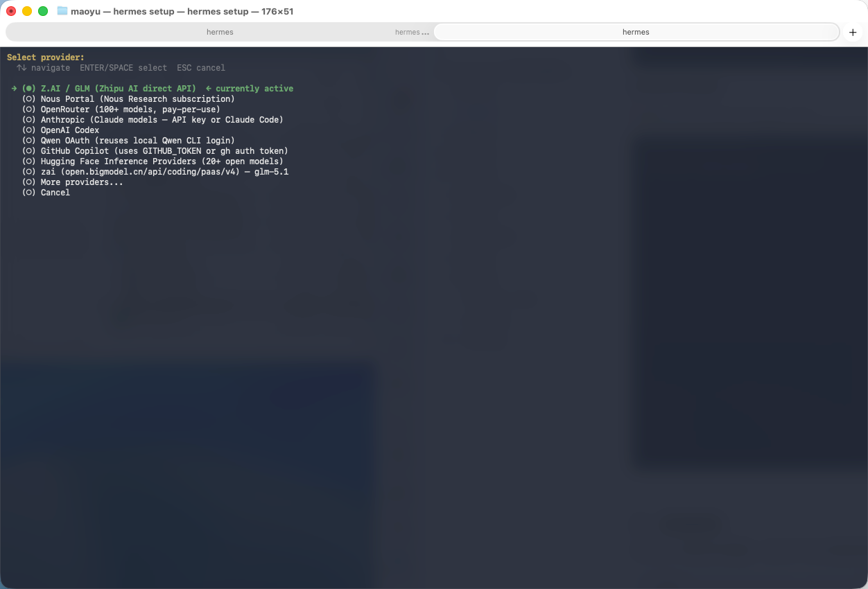Select Nous Portal provider radio option
Image resolution: width=868 pixels, height=589 pixels.
137,99
